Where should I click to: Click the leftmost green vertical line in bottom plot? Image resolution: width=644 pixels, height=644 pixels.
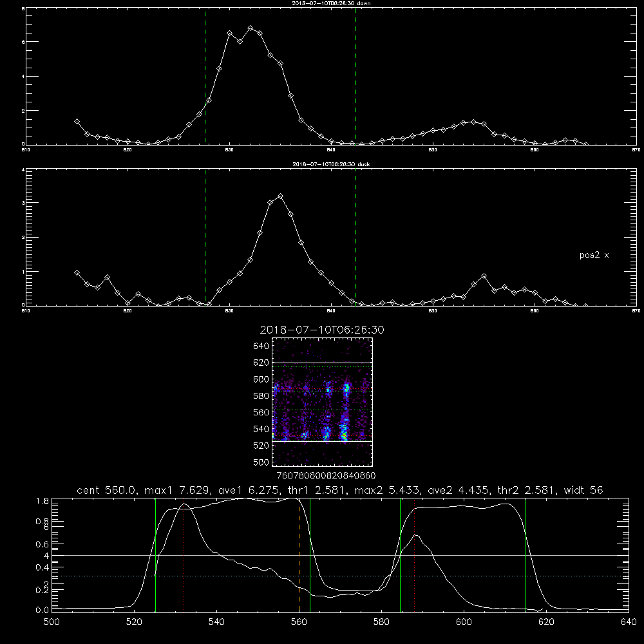click(156, 555)
